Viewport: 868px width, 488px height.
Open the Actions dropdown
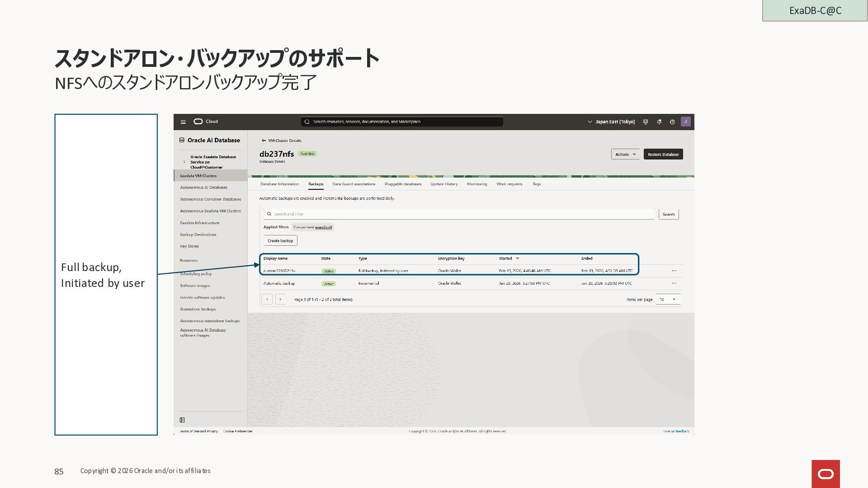[x=625, y=155]
